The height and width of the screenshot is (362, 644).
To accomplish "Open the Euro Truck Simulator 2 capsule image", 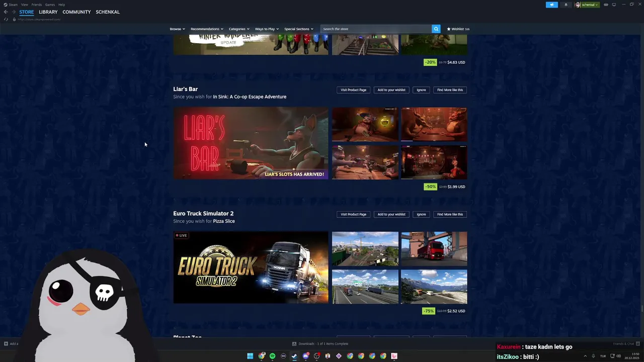I will click(251, 267).
